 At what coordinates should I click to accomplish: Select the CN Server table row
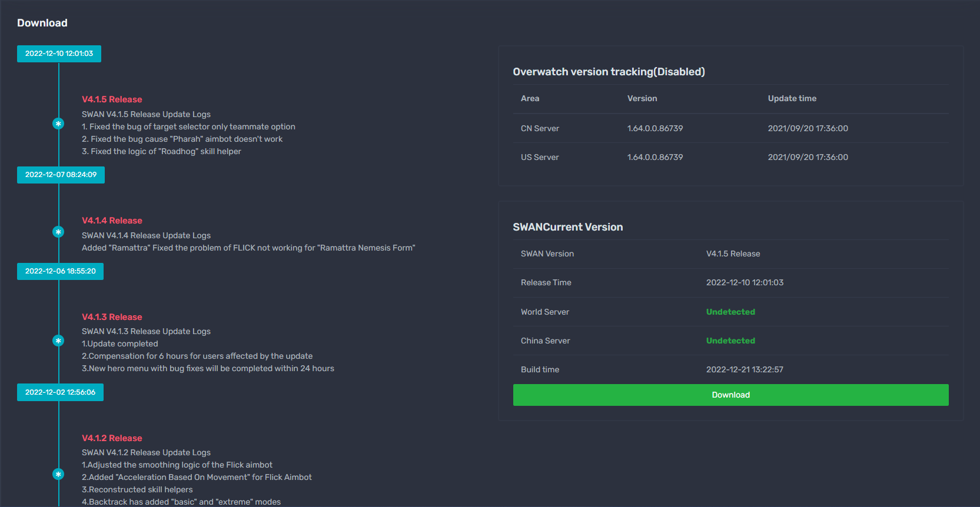(x=730, y=128)
